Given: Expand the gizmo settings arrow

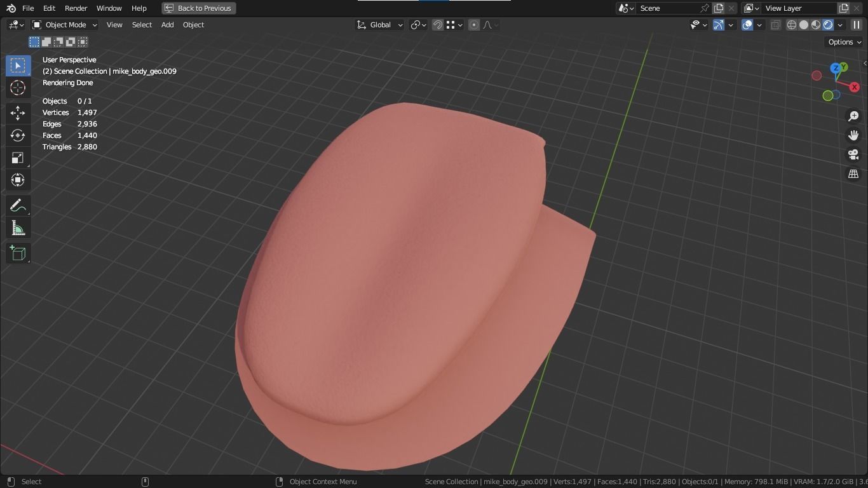Looking at the screenshot, I should coord(731,25).
